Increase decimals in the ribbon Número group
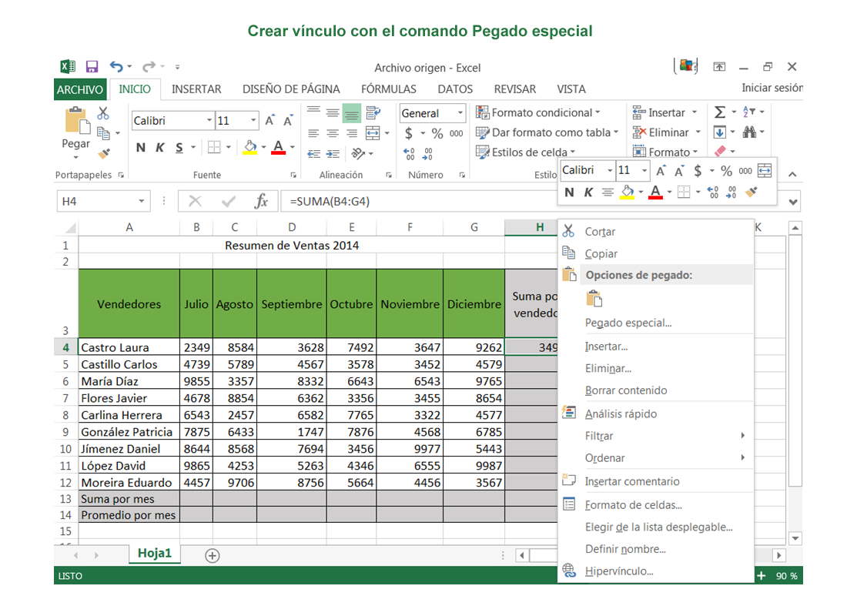This screenshot has width=847, height=616. 409,154
